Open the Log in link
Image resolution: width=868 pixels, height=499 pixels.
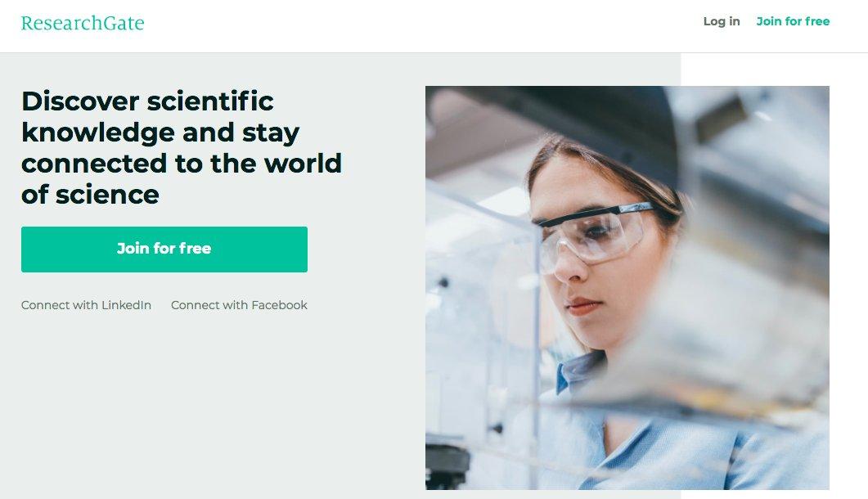(722, 21)
